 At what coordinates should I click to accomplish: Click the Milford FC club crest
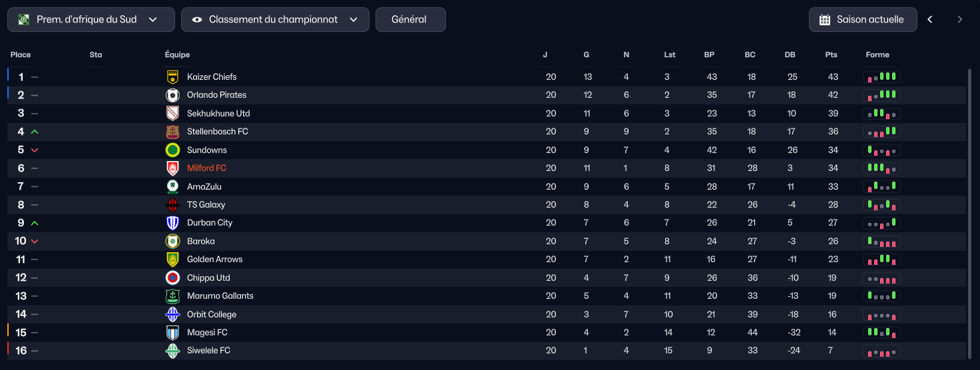click(x=172, y=168)
